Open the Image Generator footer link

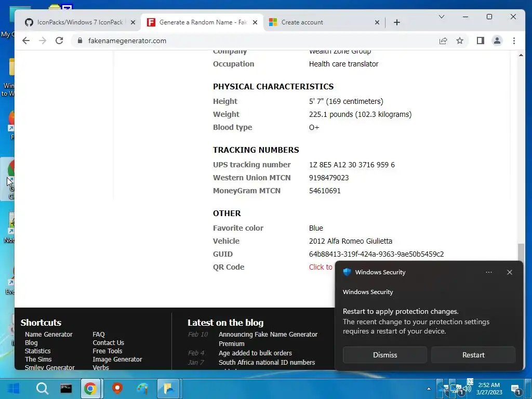coord(117,360)
